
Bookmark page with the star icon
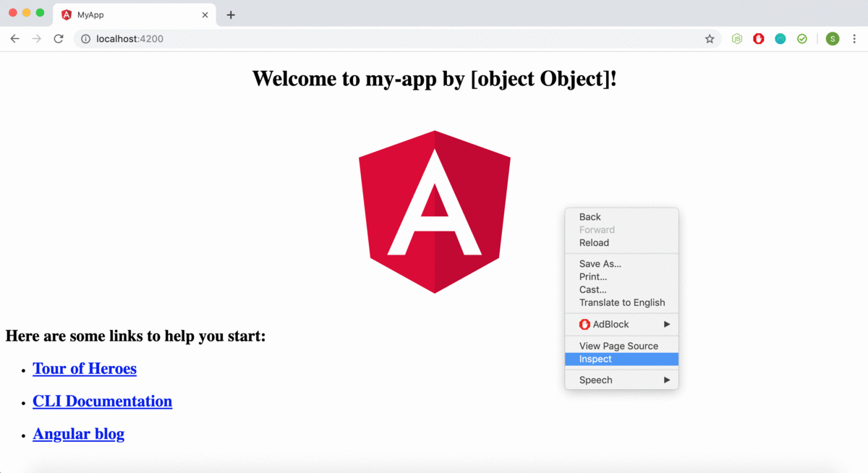(710, 39)
